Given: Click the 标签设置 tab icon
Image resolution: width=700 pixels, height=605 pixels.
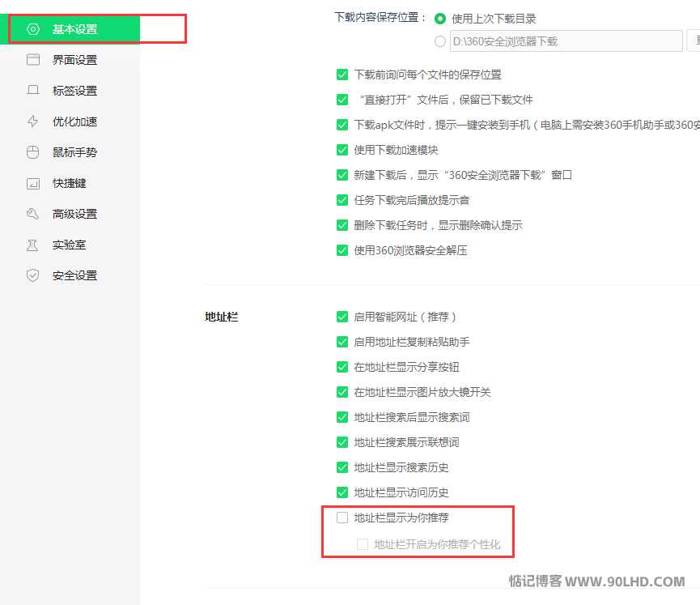Looking at the screenshot, I should (x=33, y=91).
